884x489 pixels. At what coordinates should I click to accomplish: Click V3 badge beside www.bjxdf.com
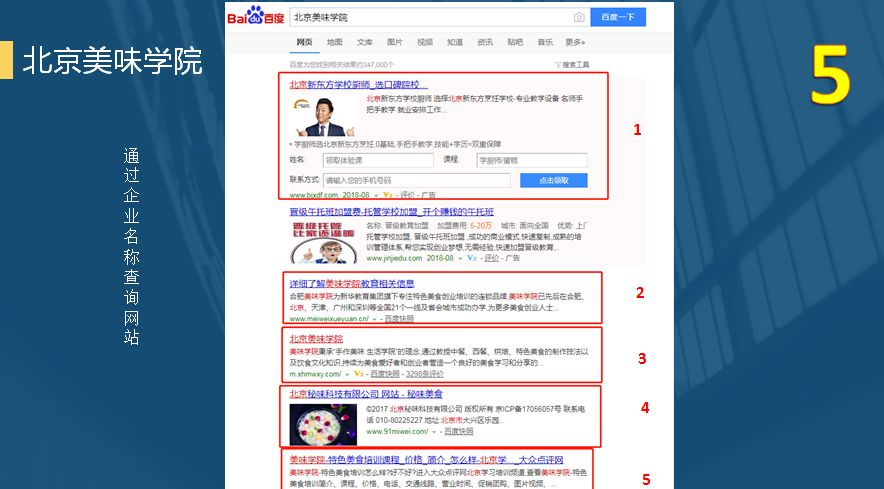[387, 195]
